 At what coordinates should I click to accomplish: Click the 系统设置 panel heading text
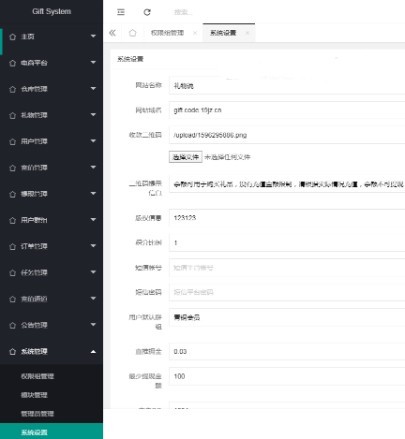click(130, 59)
